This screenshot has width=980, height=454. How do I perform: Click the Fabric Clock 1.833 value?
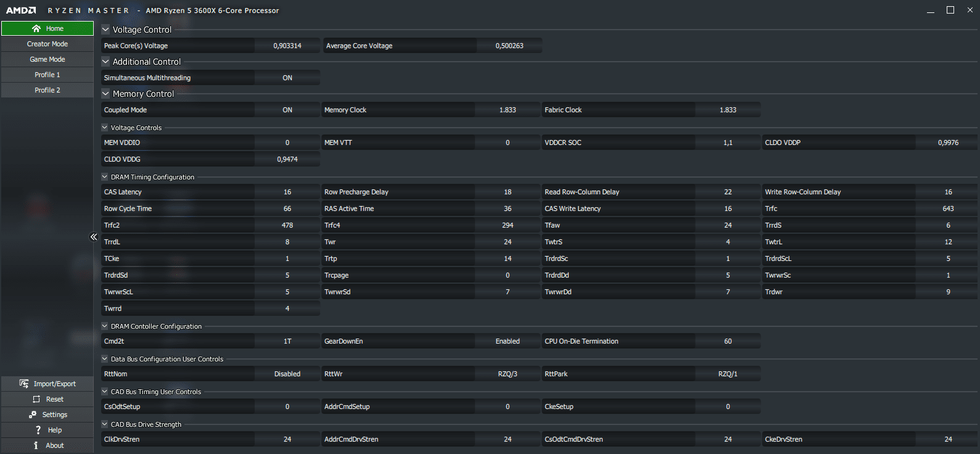(728, 110)
